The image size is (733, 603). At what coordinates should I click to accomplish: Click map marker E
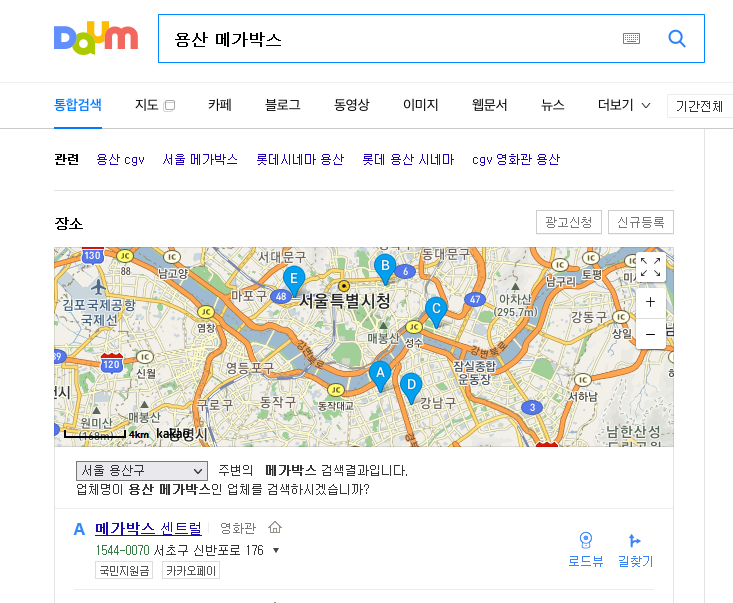(x=294, y=281)
